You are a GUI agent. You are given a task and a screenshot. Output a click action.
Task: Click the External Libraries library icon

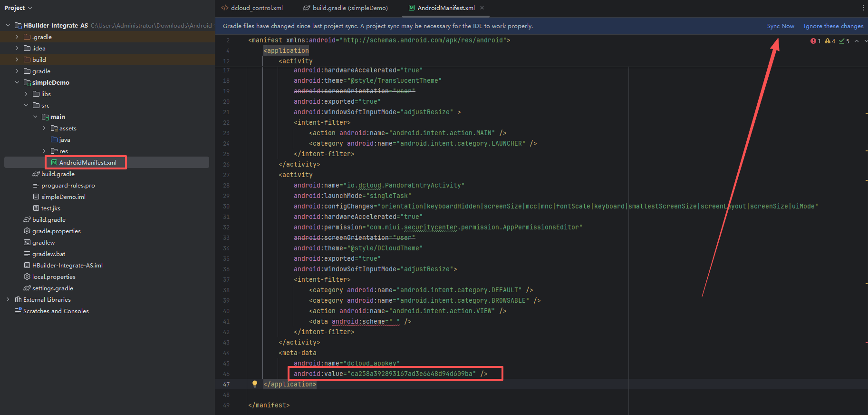click(x=18, y=299)
